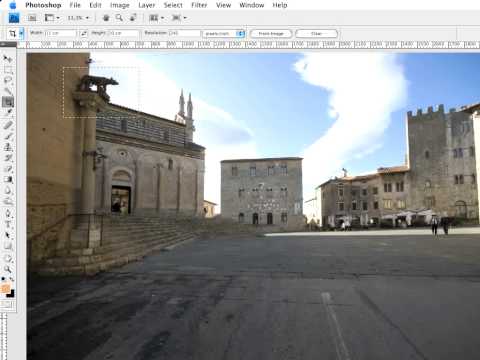Viewport: 480px width, 360px height.
Task: Open the Edit menu
Action: coord(95,5)
